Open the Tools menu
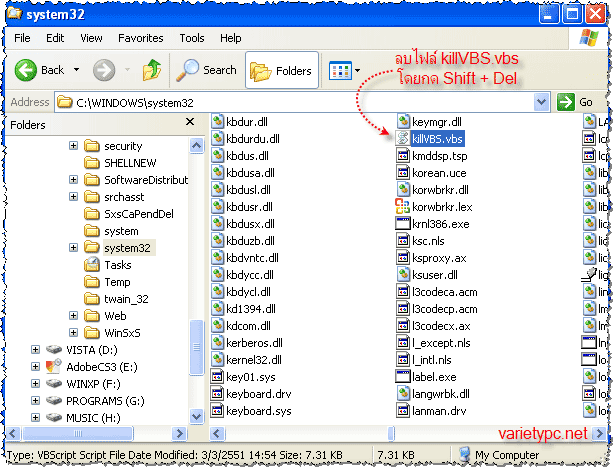The image size is (613, 467). coord(191,38)
